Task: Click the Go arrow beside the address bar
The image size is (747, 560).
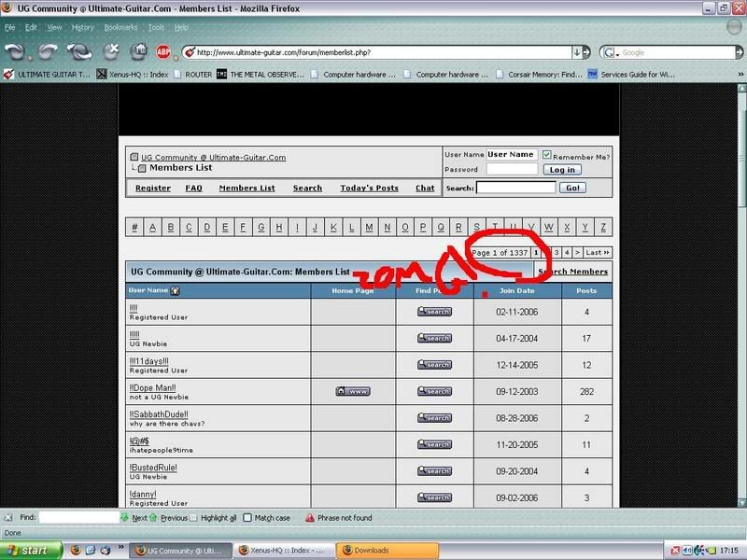Action: [x=586, y=52]
